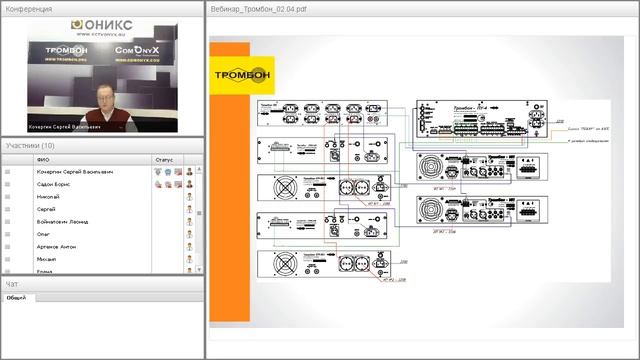Click presenter role icon for Кочергин Сергей Васильевич
This screenshot has height=360, width=640.
(189, 172)
